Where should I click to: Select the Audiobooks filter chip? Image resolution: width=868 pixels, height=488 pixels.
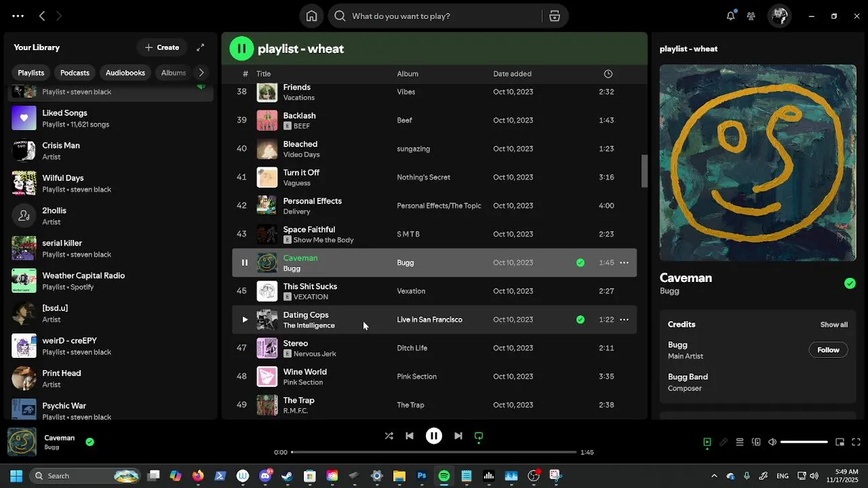point(125,73)
